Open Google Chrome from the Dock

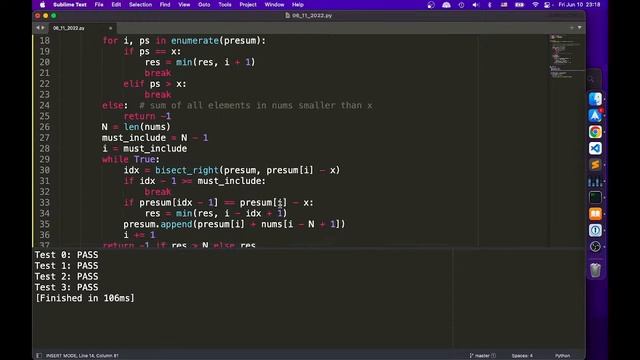tap(595, 132)
